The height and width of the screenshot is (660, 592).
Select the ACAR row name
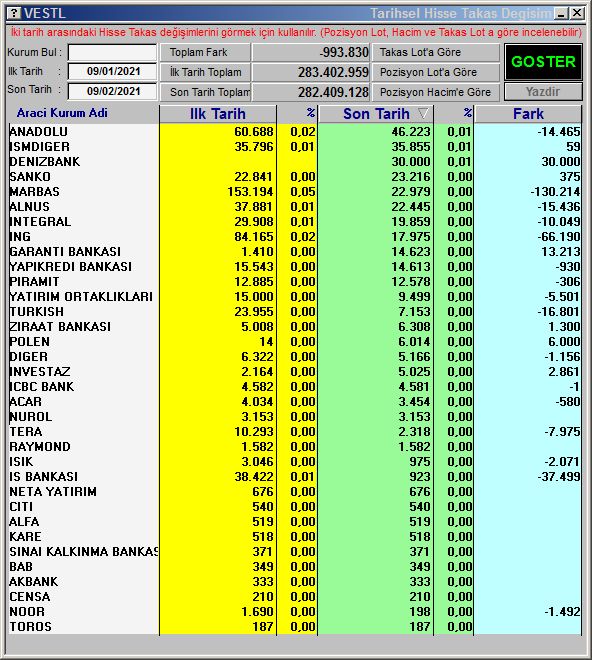coord(25,402)
